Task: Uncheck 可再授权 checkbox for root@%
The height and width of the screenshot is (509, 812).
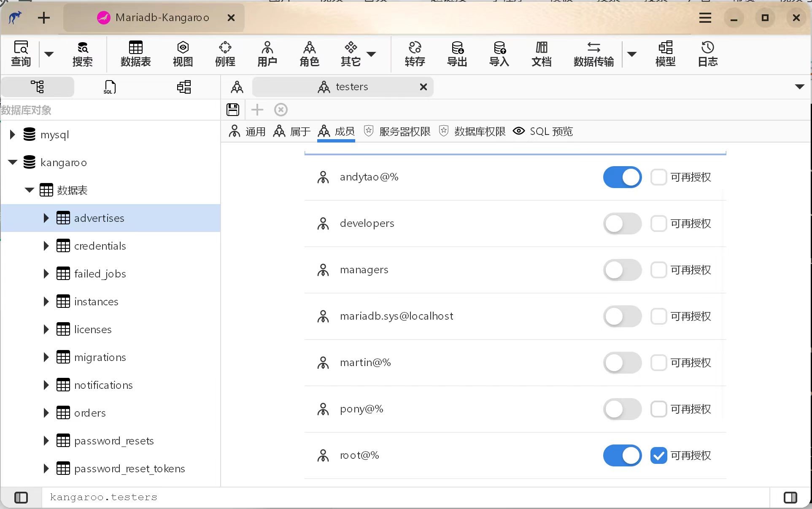Action: [658, 455]
